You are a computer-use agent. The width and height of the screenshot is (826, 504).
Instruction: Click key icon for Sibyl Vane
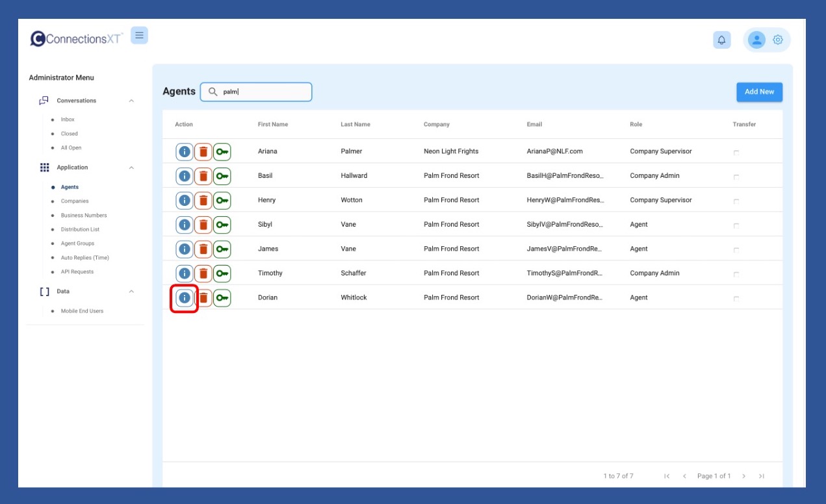pyautogui.click(x=222, y=225)
